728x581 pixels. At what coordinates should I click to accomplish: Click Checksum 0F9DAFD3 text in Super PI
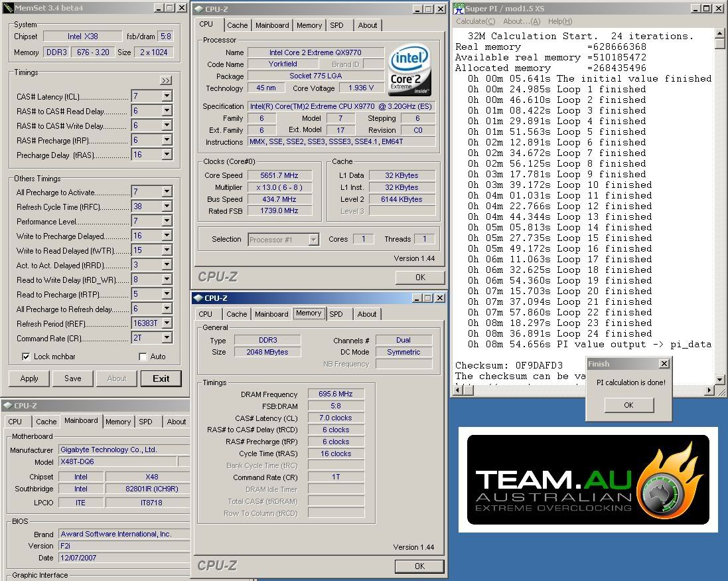(509, 365)
